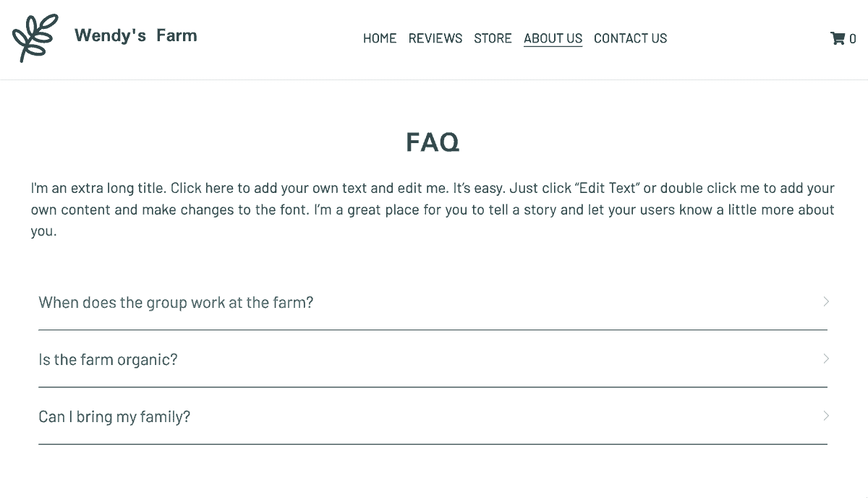Expand chevron beside 'Is the farm organic?'
Screen dimensions: 868x498
pyautogui.click(x=826, y=359)
